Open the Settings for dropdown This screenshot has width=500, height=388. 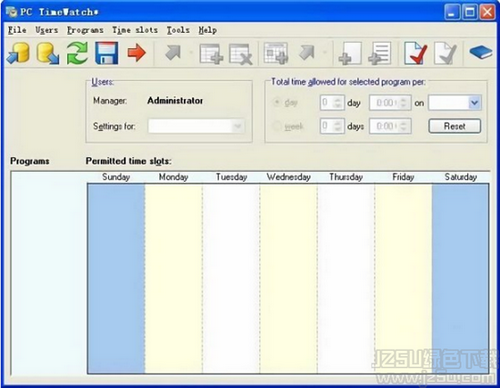pos(196,126)
